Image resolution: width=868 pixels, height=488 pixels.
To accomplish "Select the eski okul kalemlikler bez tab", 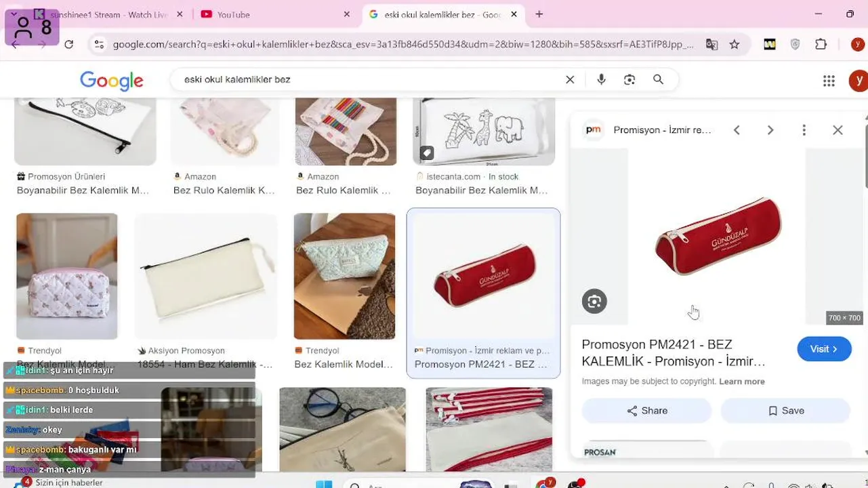I will (442, 14).
